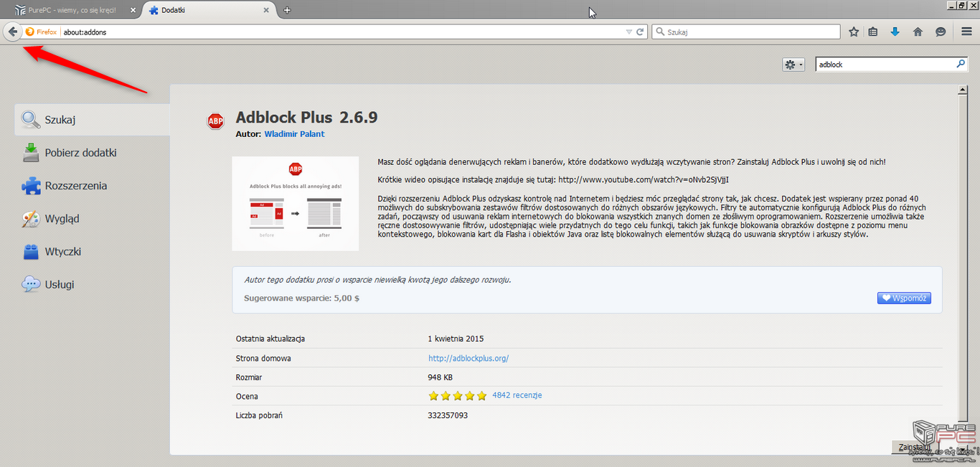The width and height of the screenshot is (980, 467).
Task: Click the download count 332357093
Action: click(x=448, y=415)
